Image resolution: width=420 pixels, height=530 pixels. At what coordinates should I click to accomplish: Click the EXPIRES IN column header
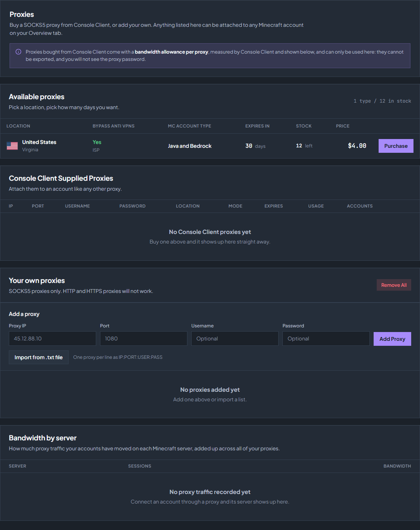(x=258, y=126)
